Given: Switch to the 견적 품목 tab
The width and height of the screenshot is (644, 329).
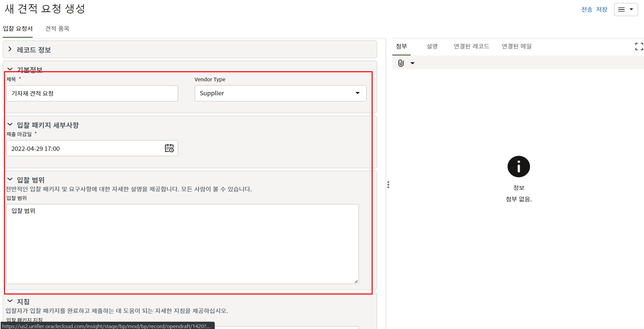Looking at the screenshot, I should [57, 29].
